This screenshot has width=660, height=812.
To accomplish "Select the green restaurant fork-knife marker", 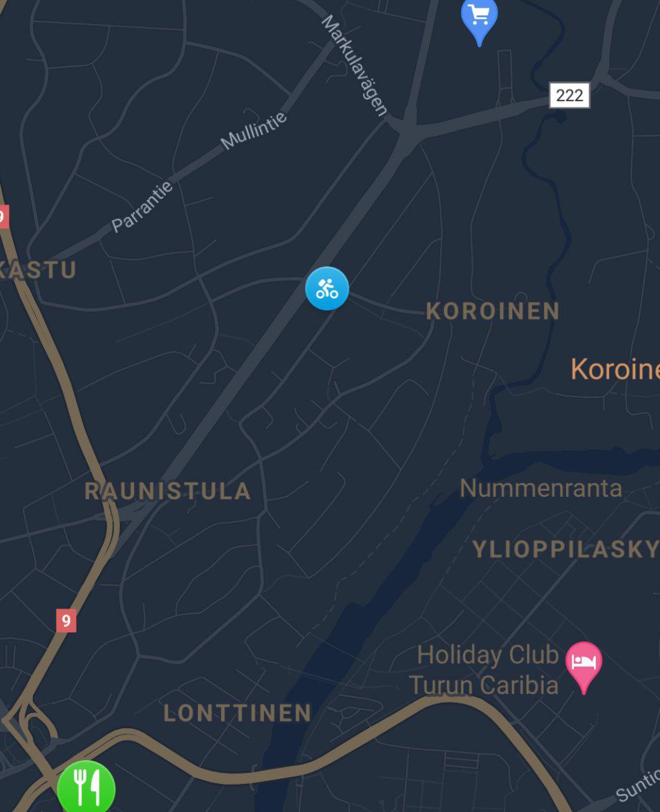I will click(x=86, y=787).
